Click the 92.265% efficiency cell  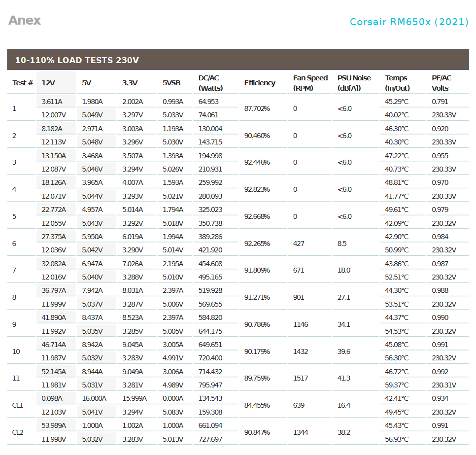[x=257, y=244]
